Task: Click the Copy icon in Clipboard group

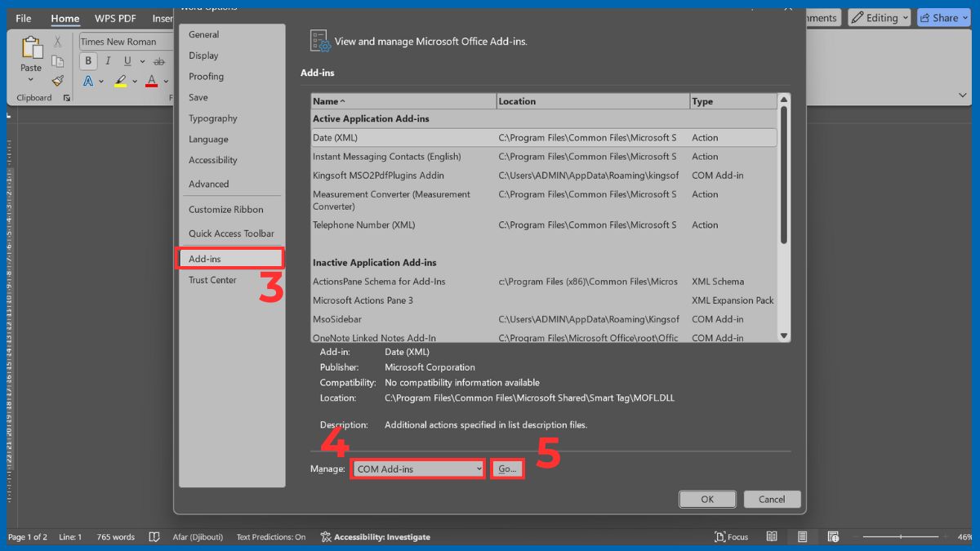Action: [x=58, y=61]
